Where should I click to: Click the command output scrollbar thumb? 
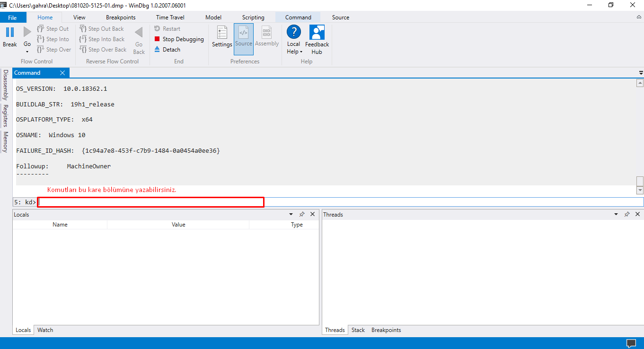click(x=640, y=182)
